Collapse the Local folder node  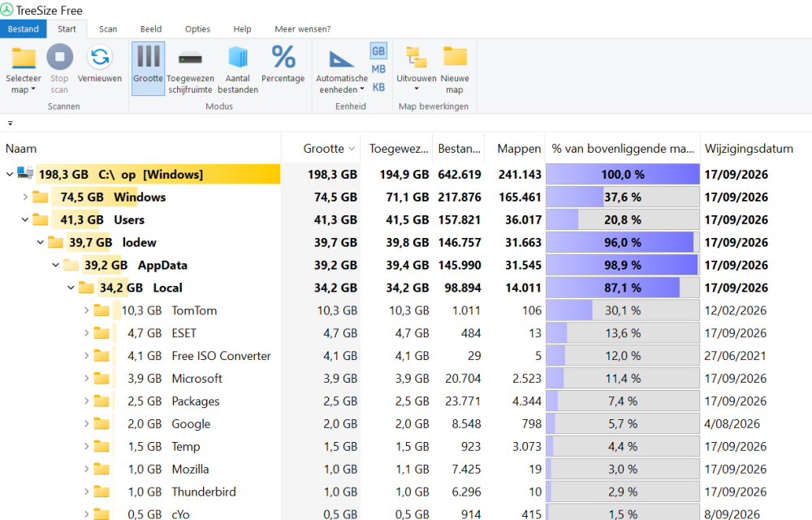[71, 288]
